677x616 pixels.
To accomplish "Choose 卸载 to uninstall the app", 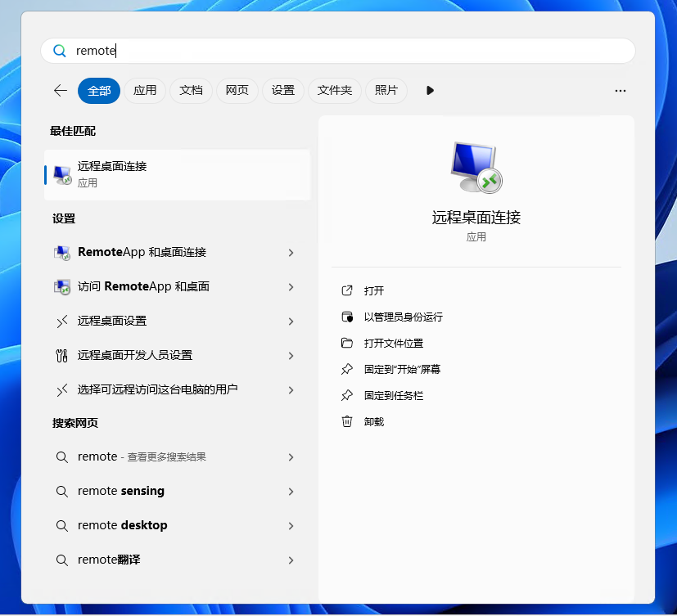I will (x=374, y=422).
